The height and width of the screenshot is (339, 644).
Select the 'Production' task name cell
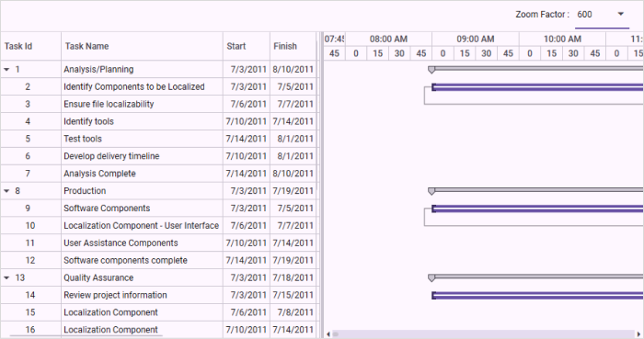[x=142, y=191]
